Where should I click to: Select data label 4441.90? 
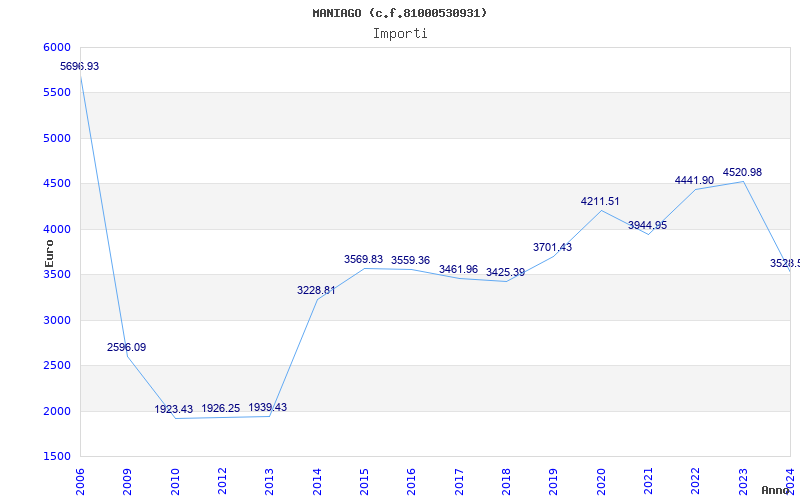point(694,180)
